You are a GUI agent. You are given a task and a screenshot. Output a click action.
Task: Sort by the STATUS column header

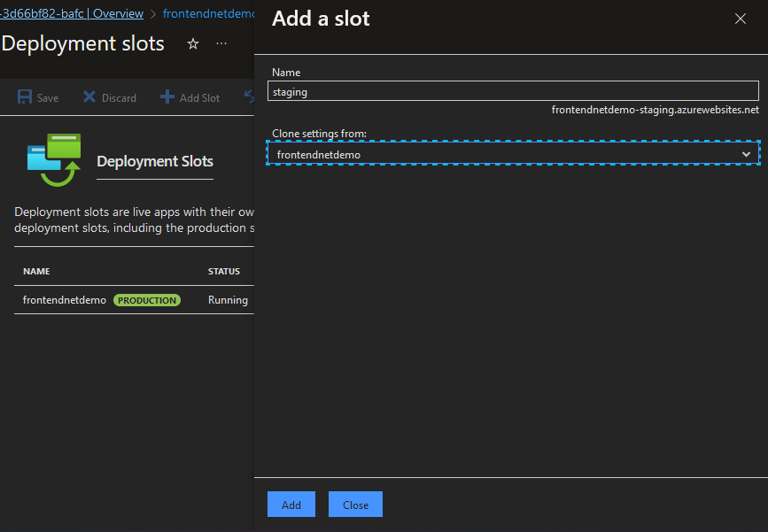coord(223,271)
